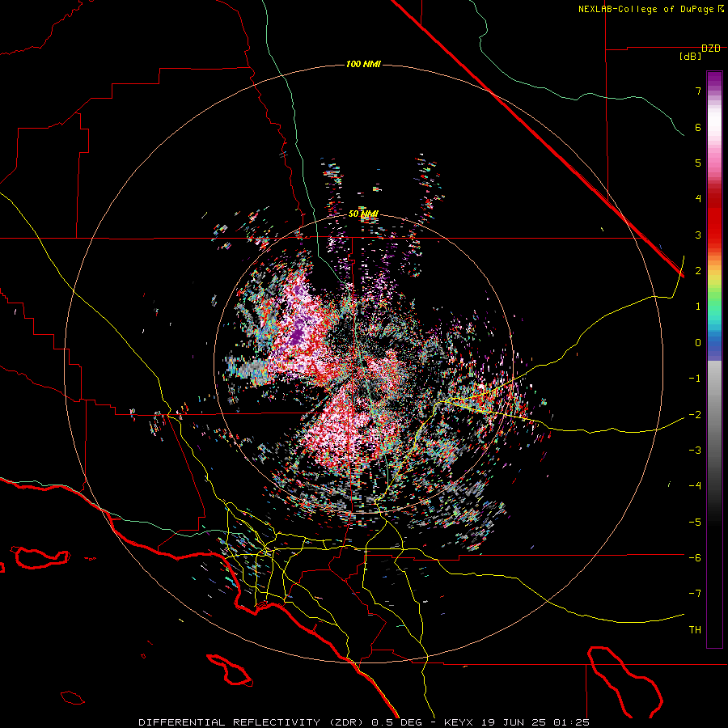Viewport: 728px width, 728px height.
Task: Click the 0 dB value on the color scale
Action: (698, 343)
